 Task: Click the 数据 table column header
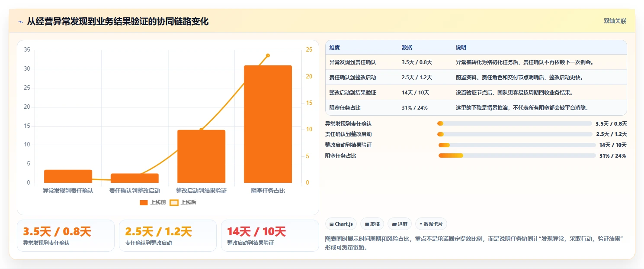click(407, 48)
